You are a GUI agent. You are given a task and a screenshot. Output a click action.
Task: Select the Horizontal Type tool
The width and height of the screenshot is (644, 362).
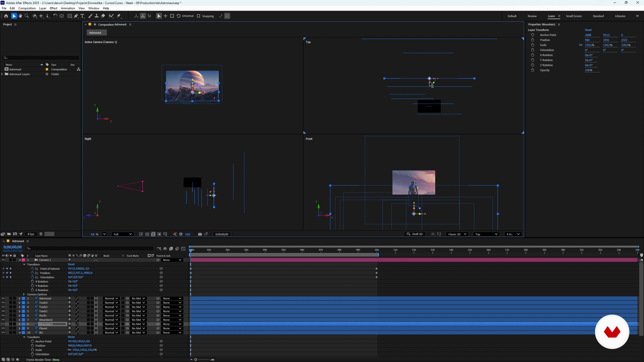82,16
